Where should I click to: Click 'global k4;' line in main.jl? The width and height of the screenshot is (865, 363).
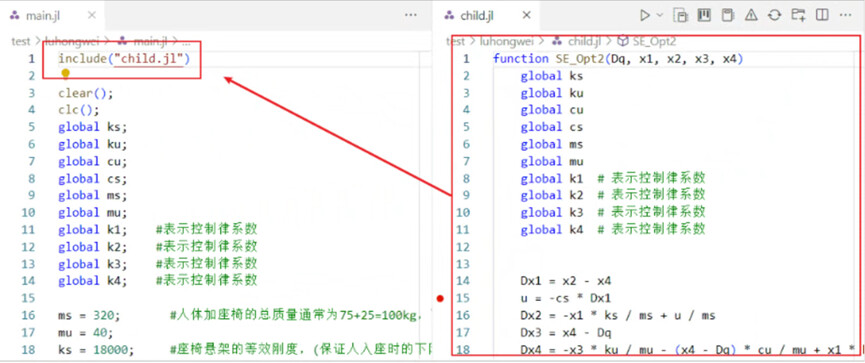point(93,281)
